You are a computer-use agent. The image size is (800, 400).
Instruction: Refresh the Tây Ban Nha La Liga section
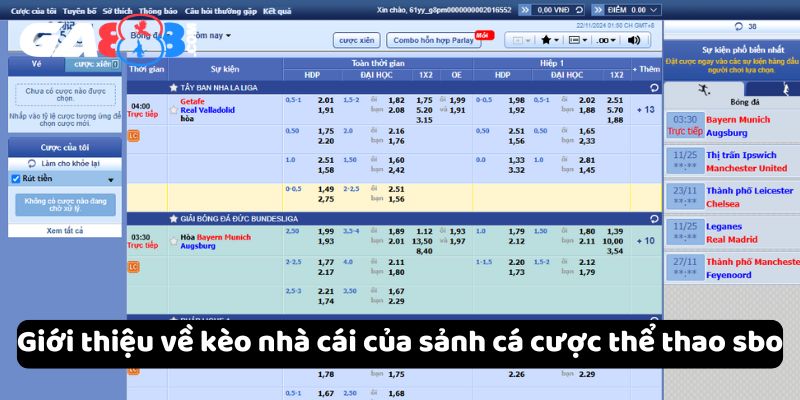click(x=655, y=88)
